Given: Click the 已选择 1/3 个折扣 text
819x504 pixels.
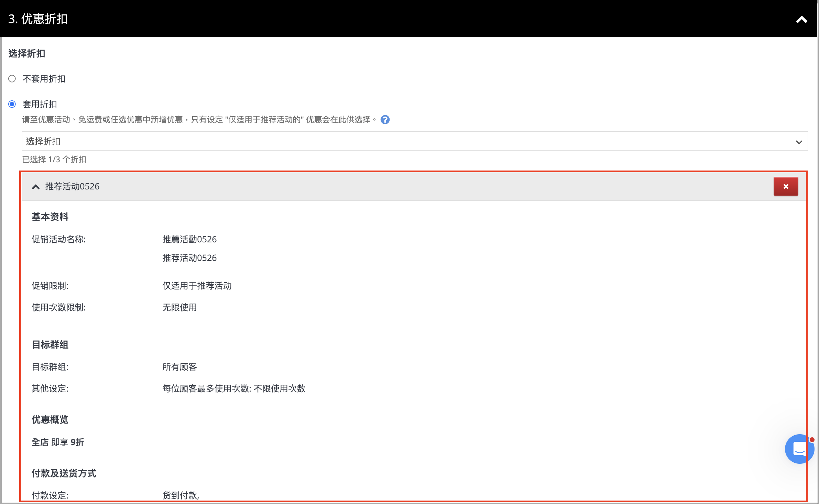Looking at the screenshot, I should point(54,160).
